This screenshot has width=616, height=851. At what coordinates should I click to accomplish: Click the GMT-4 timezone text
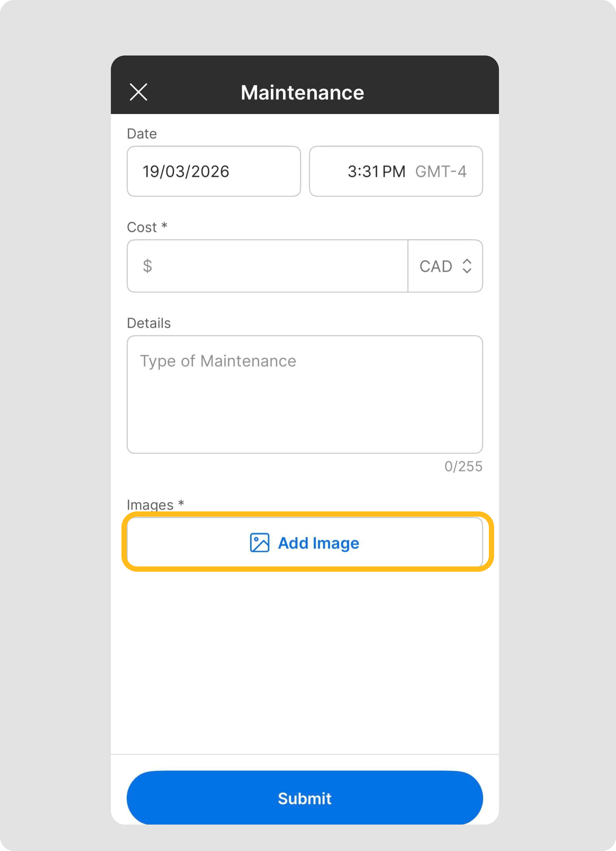[440, 172]
